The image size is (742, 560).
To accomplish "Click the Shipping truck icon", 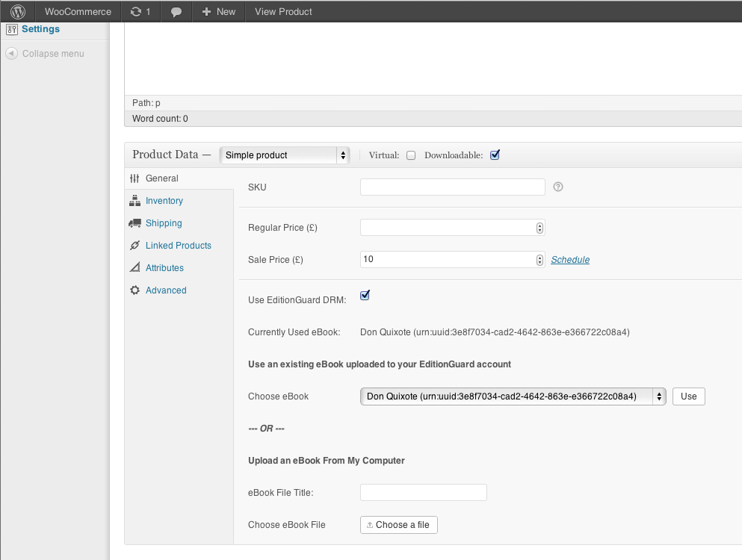I will point(135,223).
